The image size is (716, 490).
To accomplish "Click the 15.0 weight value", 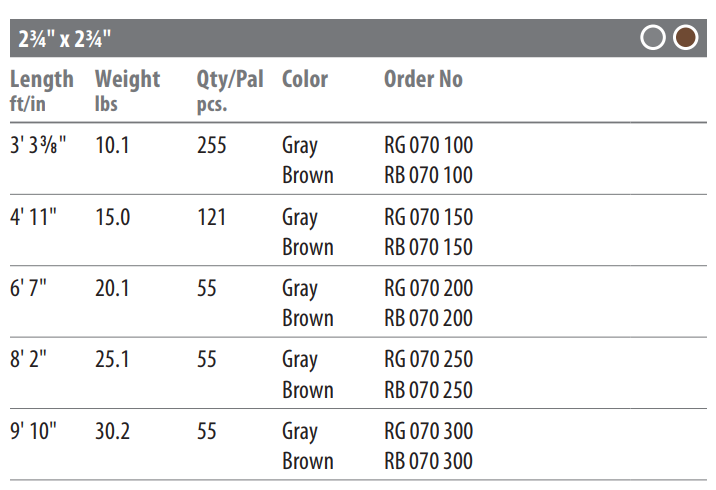I will pos(113,217).
